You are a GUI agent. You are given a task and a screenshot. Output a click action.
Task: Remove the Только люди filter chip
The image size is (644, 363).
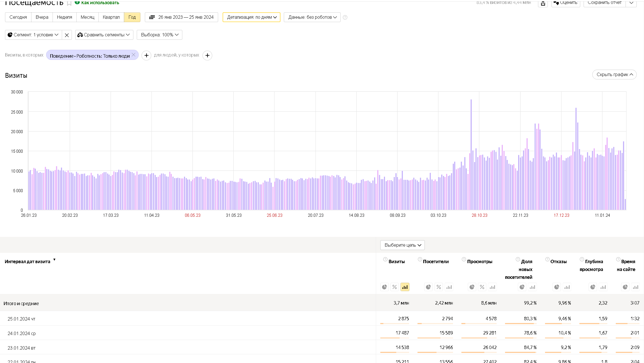click(134, 55)
